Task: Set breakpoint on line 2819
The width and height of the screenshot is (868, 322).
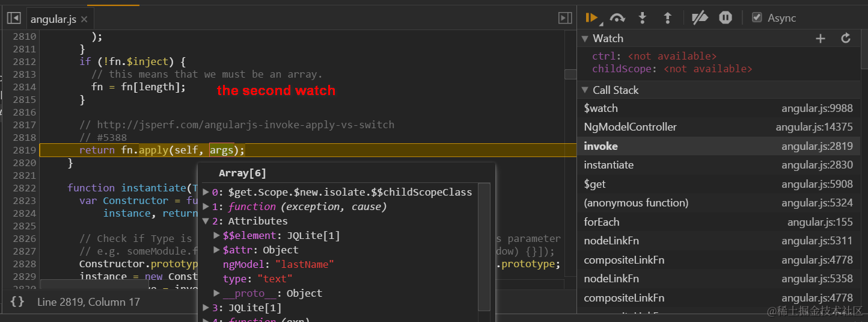Action: pos(24,150)
